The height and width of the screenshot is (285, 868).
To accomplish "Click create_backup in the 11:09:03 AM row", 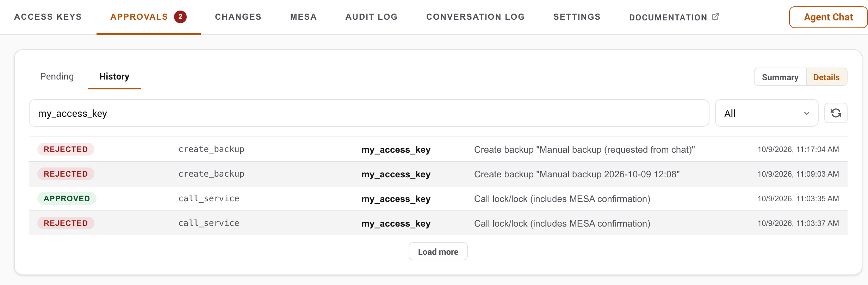I will coord(211,174).
